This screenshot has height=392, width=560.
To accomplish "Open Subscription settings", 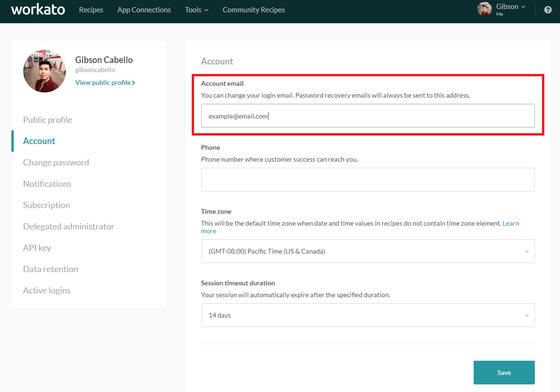I will pos(47,205).
